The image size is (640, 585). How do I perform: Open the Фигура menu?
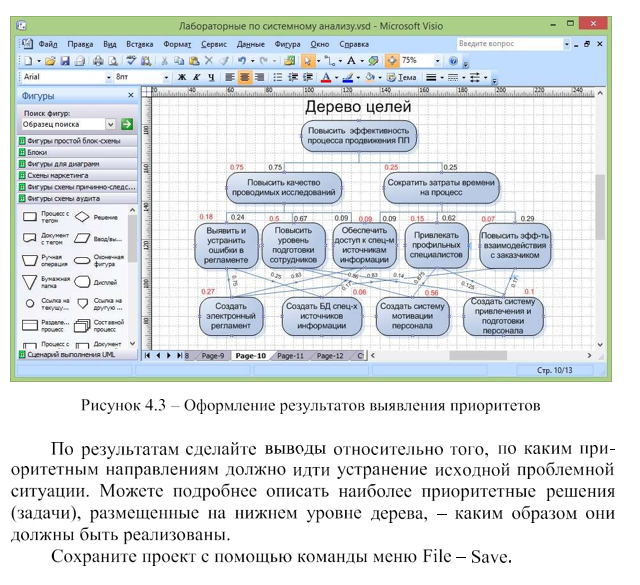click(x=287, y=44)
